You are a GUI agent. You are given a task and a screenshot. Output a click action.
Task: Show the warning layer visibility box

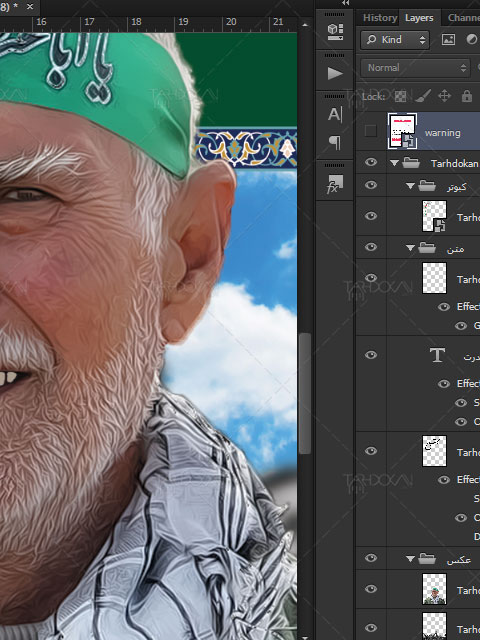click(x=371, y=131)
